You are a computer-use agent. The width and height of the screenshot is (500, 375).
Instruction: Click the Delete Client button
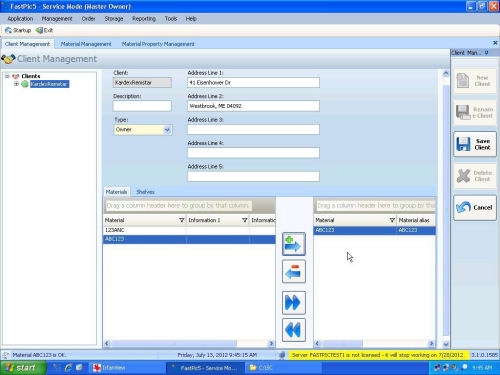pos(475,176)
